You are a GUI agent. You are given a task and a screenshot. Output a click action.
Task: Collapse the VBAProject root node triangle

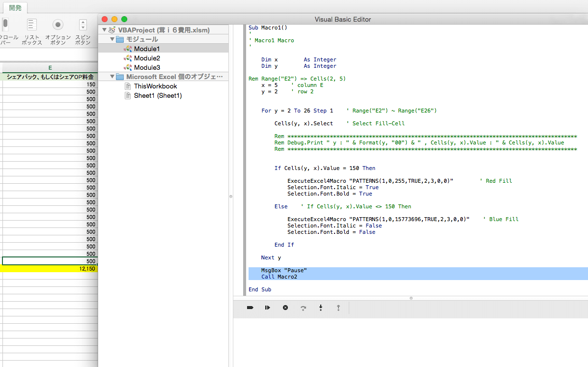coord(104,30)
